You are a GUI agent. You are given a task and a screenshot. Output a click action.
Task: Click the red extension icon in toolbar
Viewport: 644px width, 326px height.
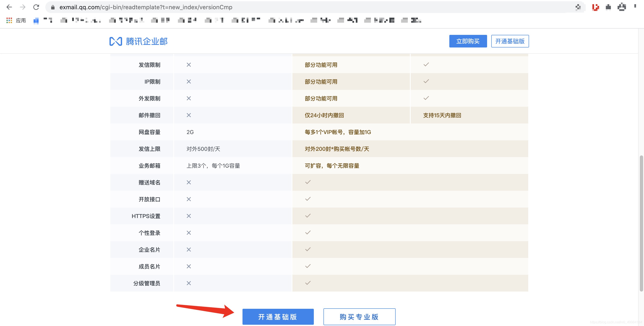pyautogui.click(x=595, y=7)
